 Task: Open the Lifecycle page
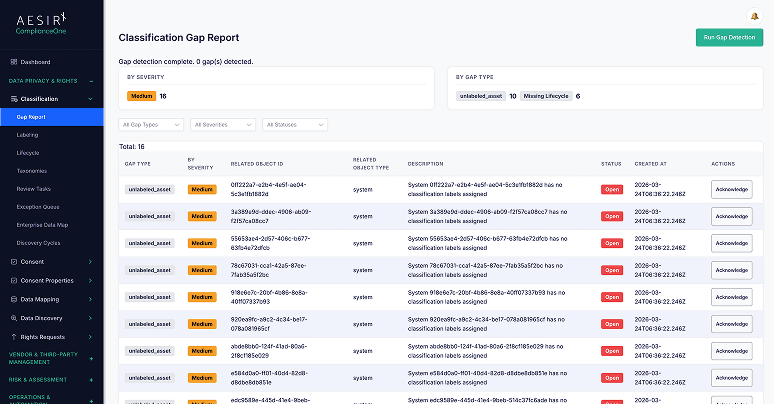pyautogui.click(x=28, y=153)
